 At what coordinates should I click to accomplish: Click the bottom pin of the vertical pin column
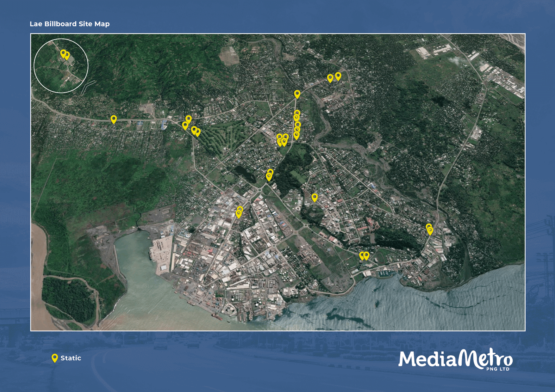point(296,135)
